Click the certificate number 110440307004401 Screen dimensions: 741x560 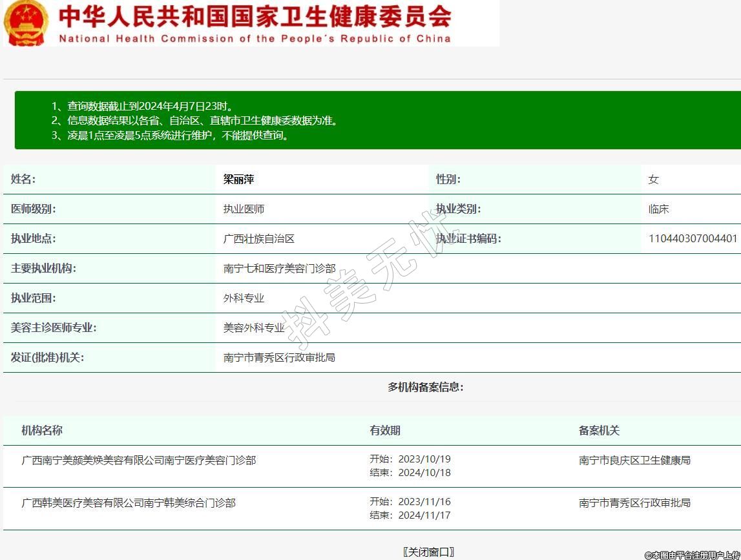[x=693, y=238]
